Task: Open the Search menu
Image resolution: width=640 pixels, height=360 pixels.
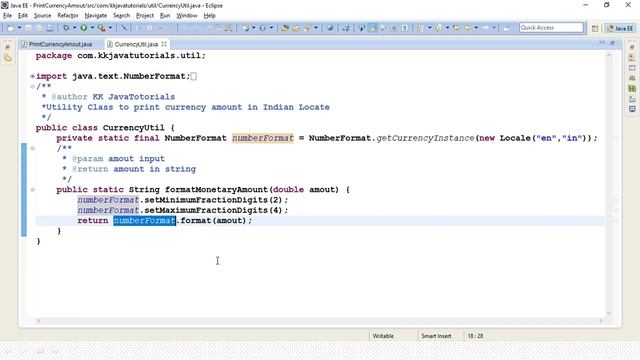Action: click(121, 16)
